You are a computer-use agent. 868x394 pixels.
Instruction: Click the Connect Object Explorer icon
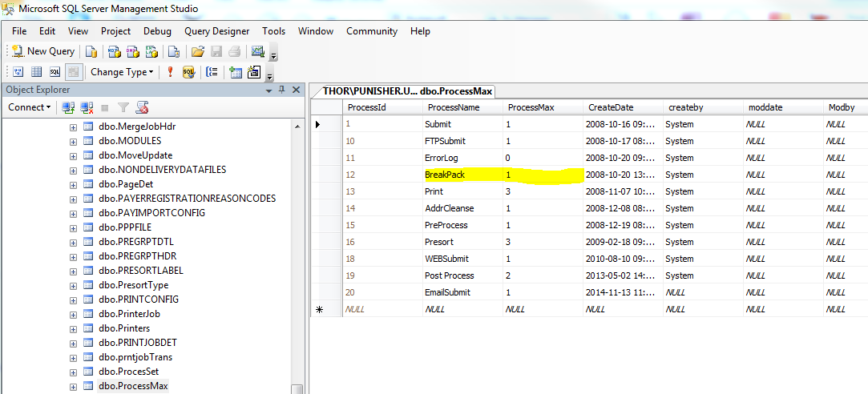click(68, 107)
